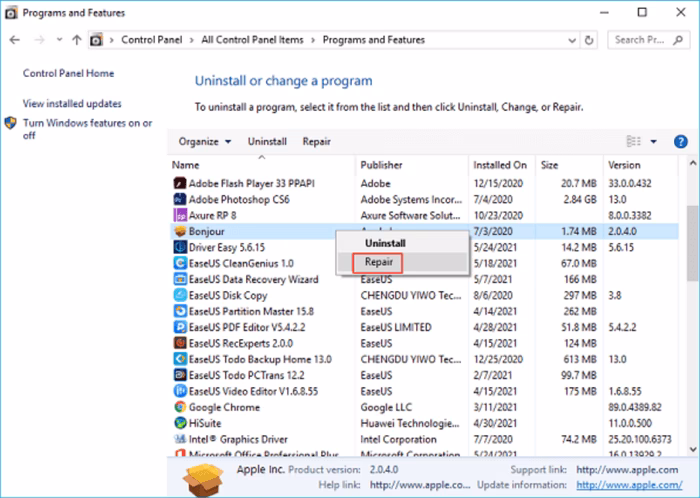Image resolution: width=700 pixels, height=498 pixels.
Task: Sort by the Size column header
Action: (570, 165)
